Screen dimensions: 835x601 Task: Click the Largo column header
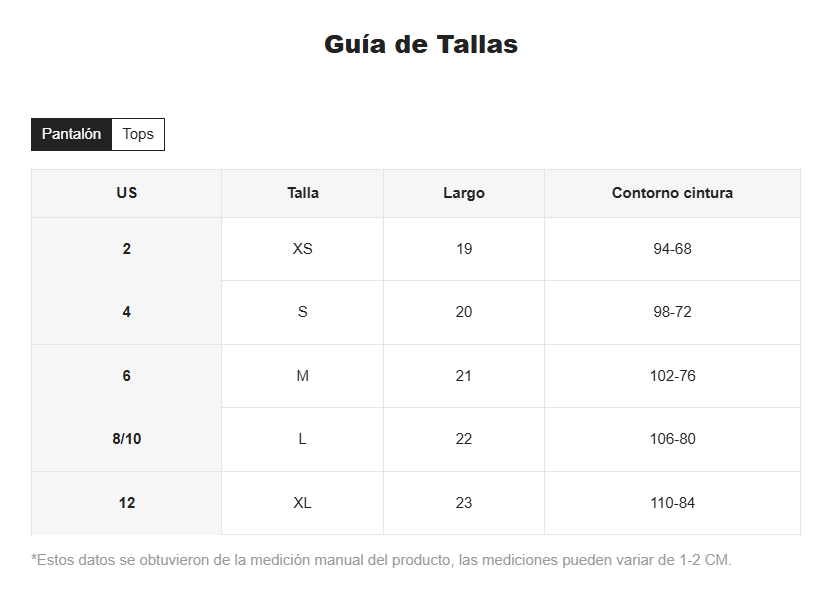click(464, 193)
